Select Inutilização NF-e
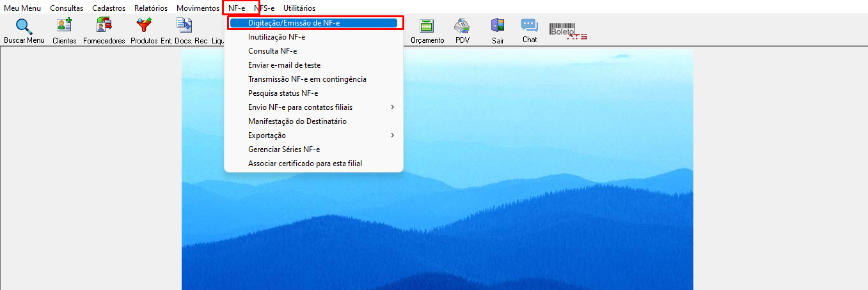This screenshot has height=290, width=868. click(313, 37)
